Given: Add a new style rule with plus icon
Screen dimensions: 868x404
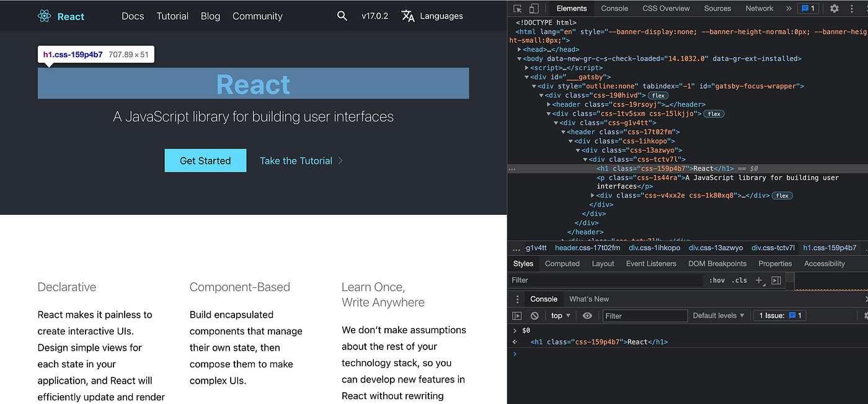Looking at the screenshot, I should pyautogui.click(x=759, y=281).
